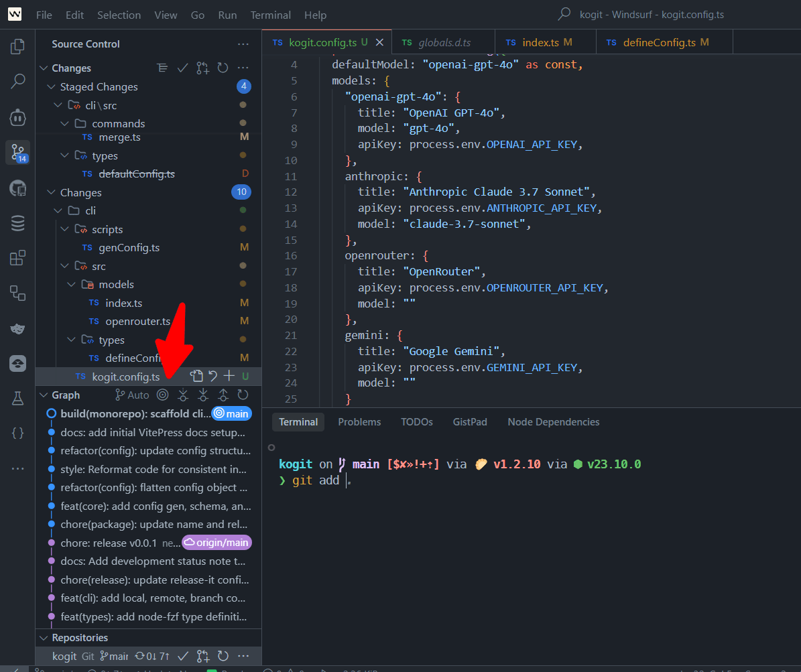
Task: Open more actions in Changes header
Action: pos(243,68)
